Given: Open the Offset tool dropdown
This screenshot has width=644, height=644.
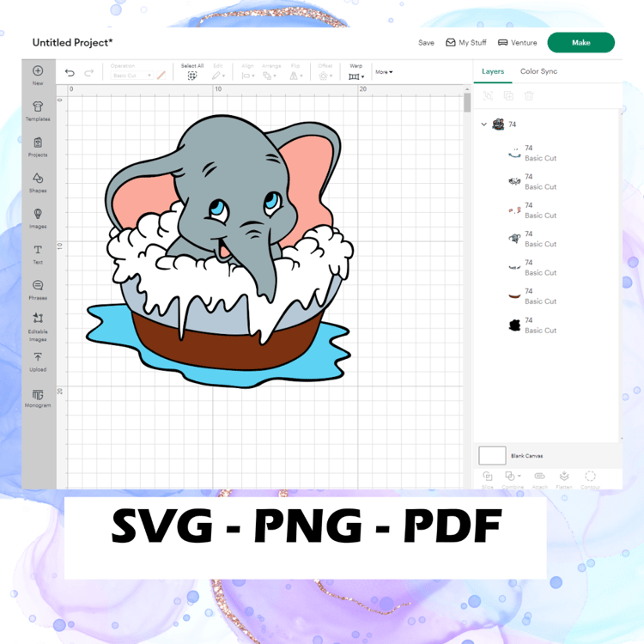Looking at the screenshot, I should (x=325, y=76).
